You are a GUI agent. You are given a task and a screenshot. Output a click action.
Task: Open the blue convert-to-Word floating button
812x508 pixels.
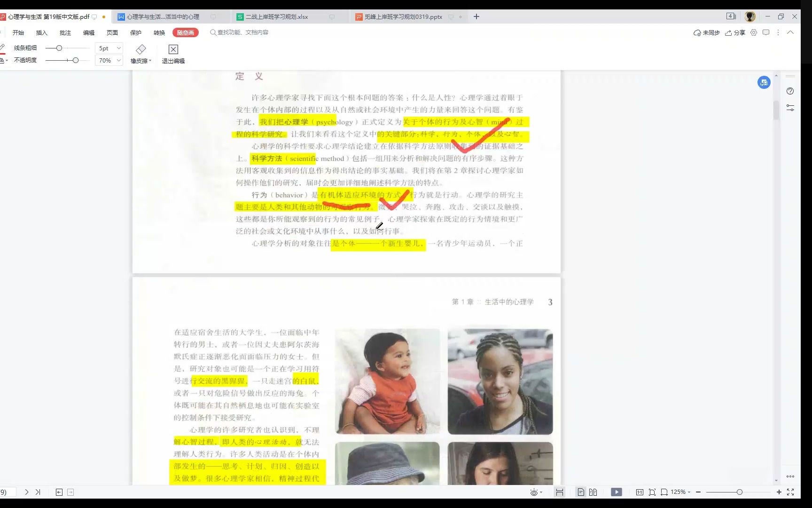click(x=764, y=82)
